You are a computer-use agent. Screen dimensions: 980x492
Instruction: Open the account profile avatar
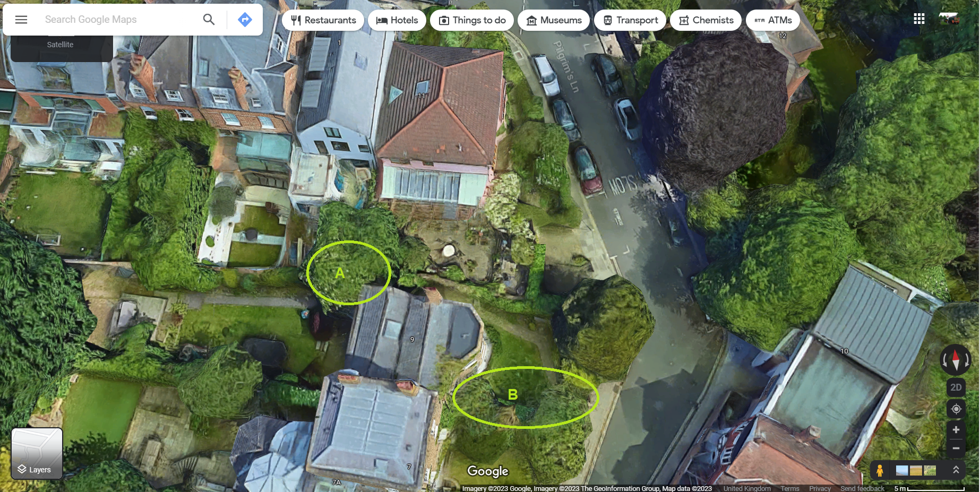pos(949,19)
